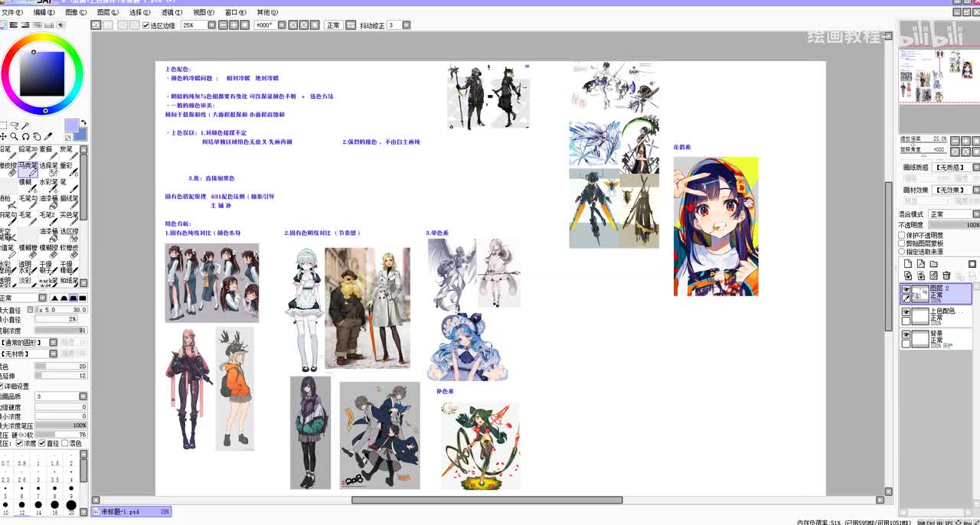Toggle 剪贴图层蒙板 checkbox

point(902,243)
